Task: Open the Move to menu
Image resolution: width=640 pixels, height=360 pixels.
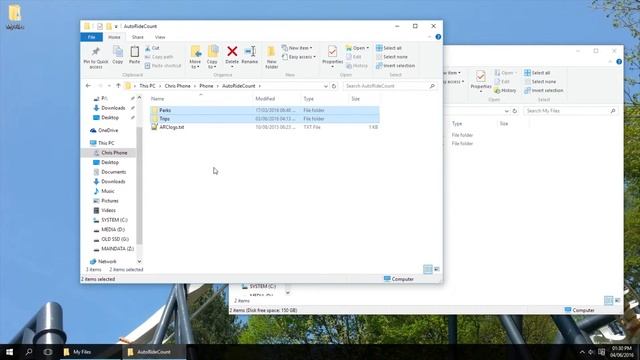Action: click(195, 57)
